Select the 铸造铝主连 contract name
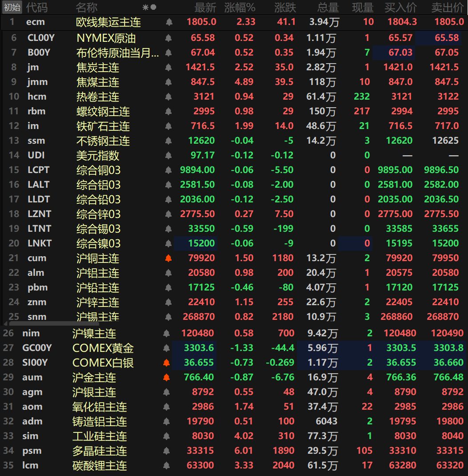 coord(100,422)
